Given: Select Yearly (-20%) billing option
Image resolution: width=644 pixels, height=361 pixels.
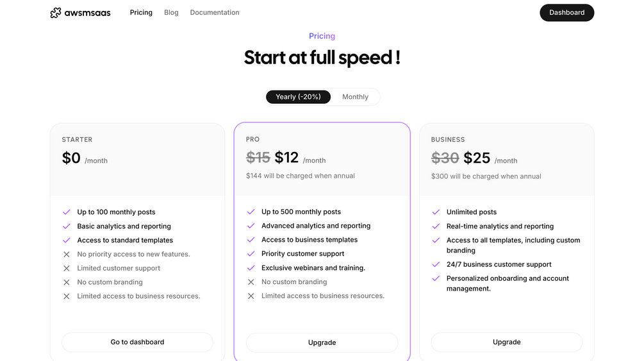Looking at the screenshot, I should [x=298, y=97].
